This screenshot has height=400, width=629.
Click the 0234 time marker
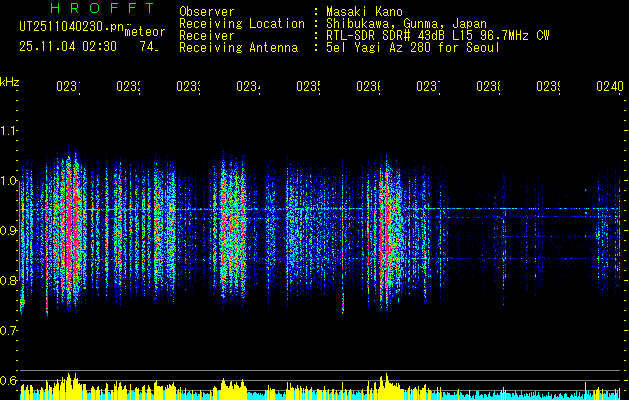coord(248,87)
